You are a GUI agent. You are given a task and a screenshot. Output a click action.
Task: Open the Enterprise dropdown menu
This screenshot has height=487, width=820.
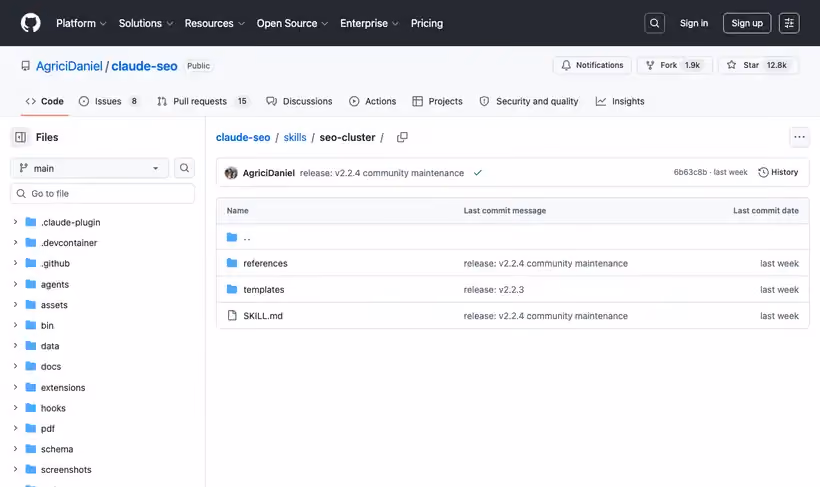(369, 23)
